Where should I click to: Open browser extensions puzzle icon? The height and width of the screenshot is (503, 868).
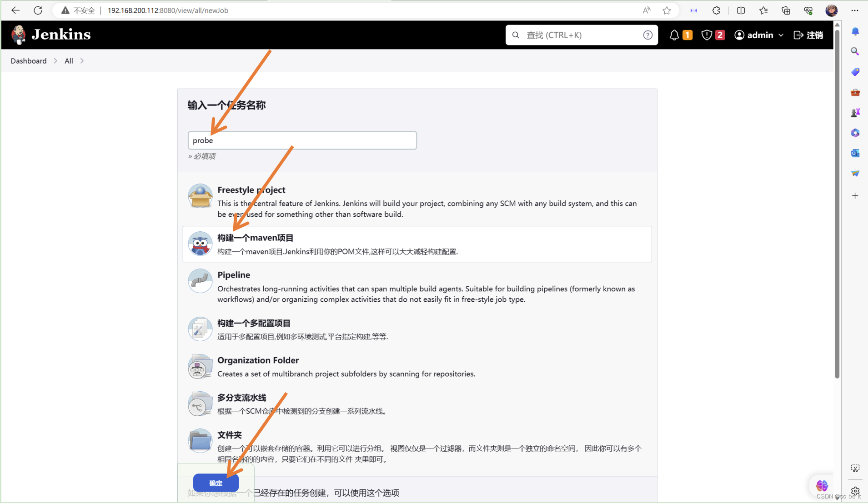point(716,10)
